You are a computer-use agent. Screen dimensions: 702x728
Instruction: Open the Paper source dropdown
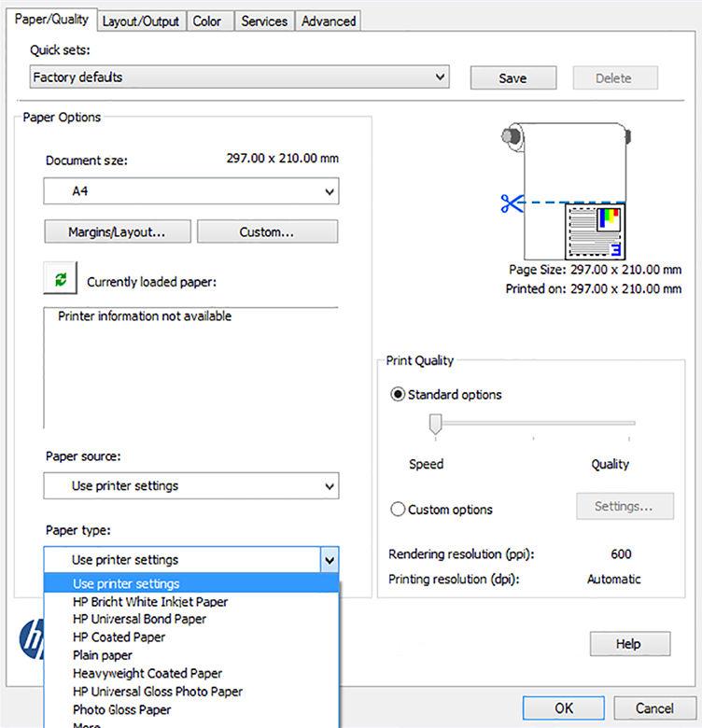pos(191,486)
